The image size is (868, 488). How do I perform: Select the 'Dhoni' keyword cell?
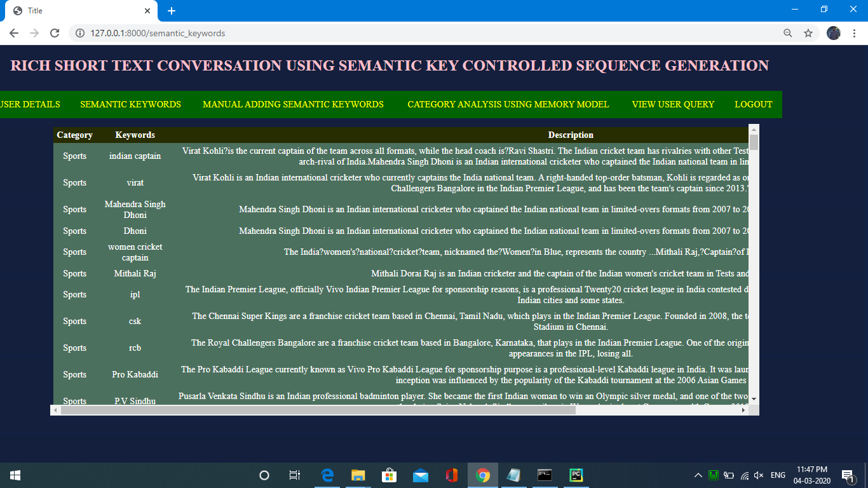point(135,231)
